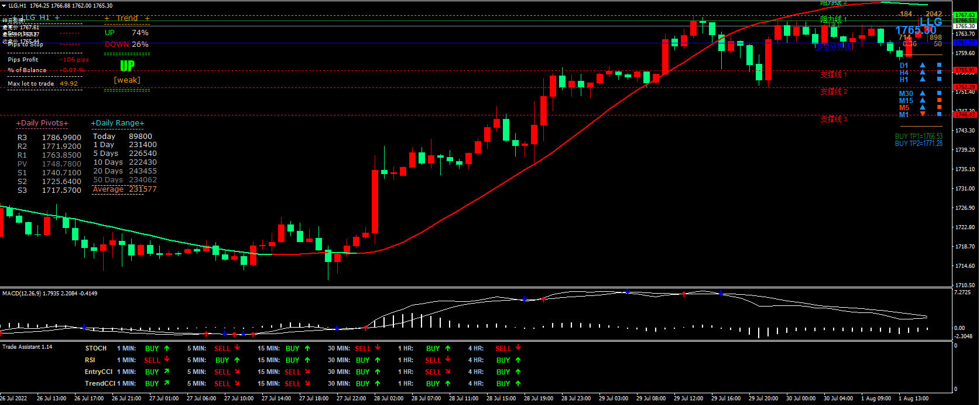Click the DOWN 26% trend reading
This screenshot has height=405, width=980.
pyautogui.click(x=126, y=45)
